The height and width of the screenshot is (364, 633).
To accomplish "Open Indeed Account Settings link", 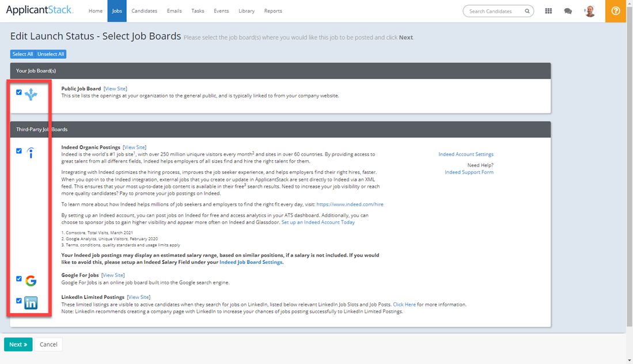I will tap(465, 154).
